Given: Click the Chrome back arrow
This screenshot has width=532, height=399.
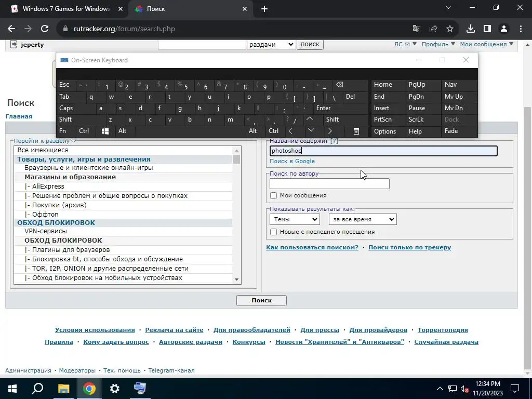Looking at the screenshot, I should point(11,29).
